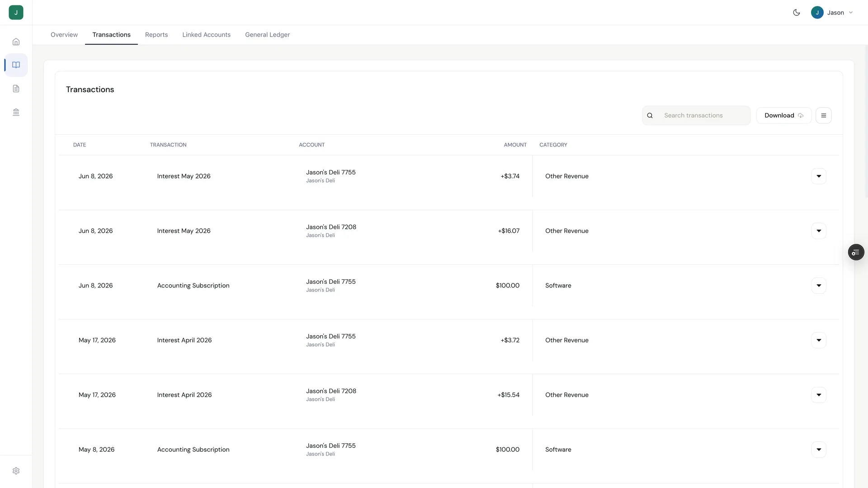Expand category dropdown for Jun 8 Accounting Subscription
Viewport: 868px width, 488px height.
[819, 286]
